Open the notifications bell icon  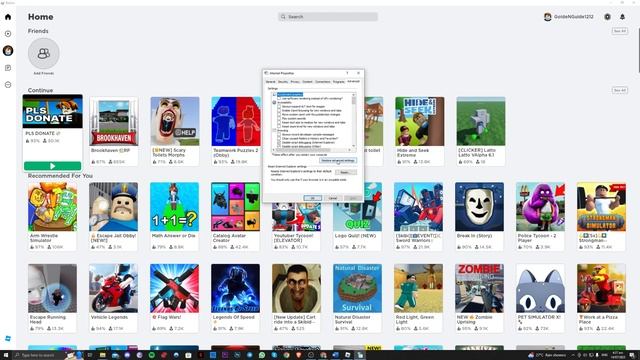[622, 17]
